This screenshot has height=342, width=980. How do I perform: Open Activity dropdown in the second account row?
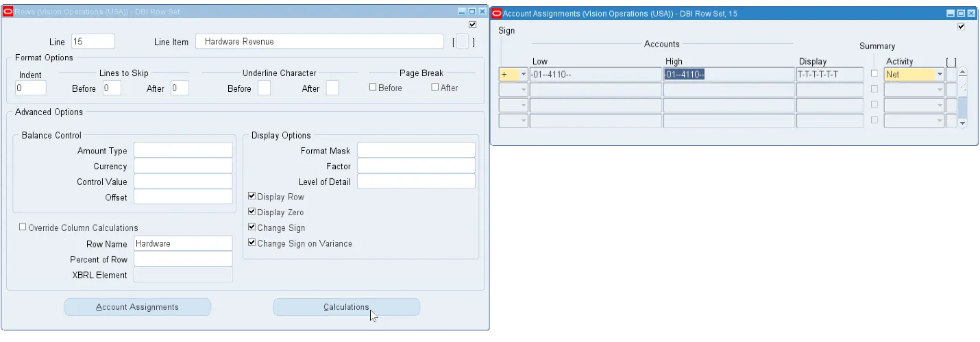coord(940,90)
